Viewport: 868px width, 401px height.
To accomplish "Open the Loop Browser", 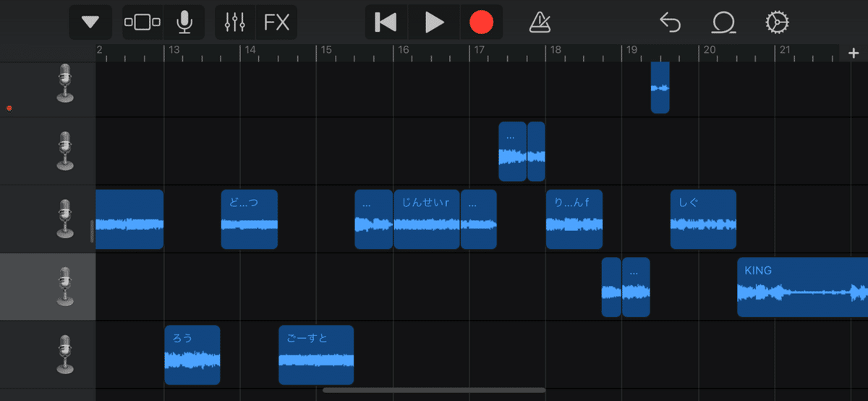I will pyautogui.click(x=723, y=22).
